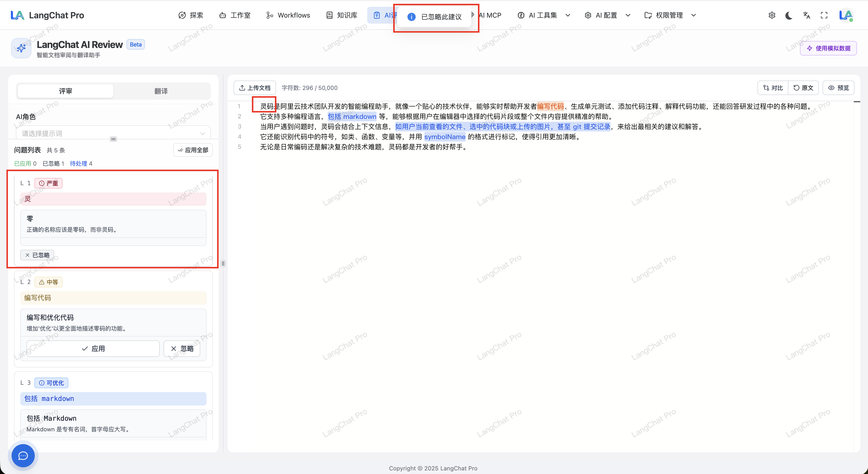Click 应用 for the 编写代码 suggestion
The height and width of the screenshot is (474, 868).
93,348
